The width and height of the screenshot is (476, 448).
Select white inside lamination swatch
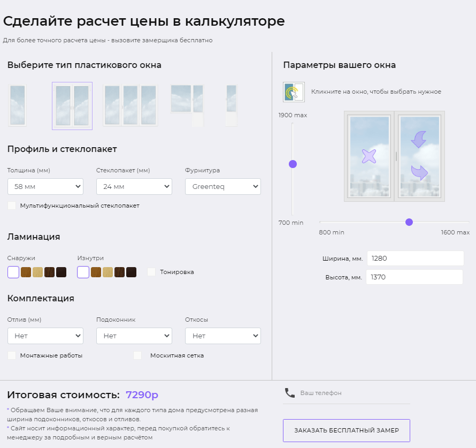point(83,272)
